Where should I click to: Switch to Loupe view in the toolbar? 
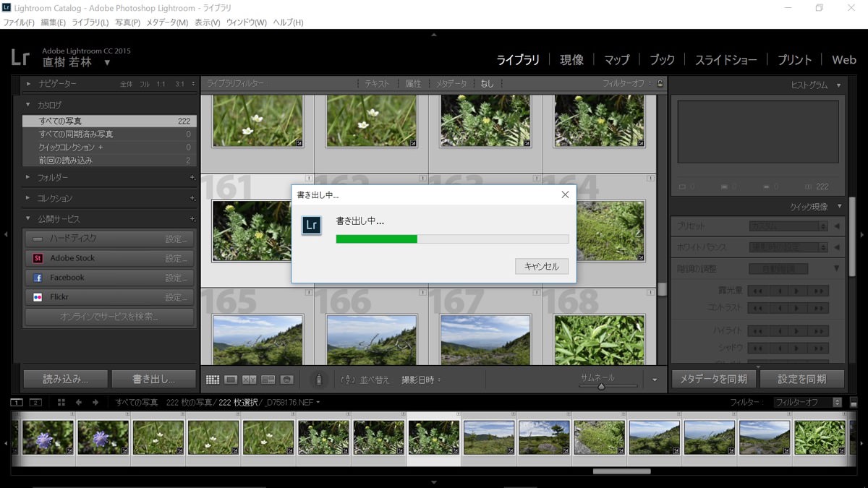point(231,380)
